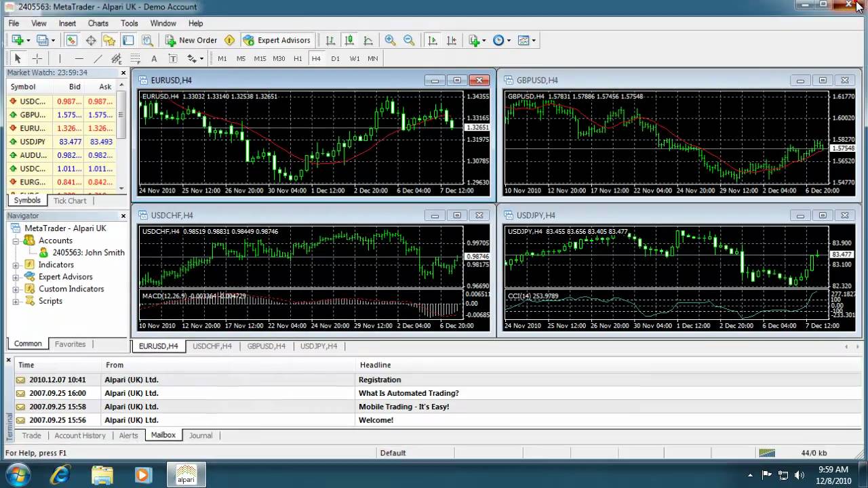Switch timeframe to D1
This screenshot has width=868, height=488.
point(335,58)
